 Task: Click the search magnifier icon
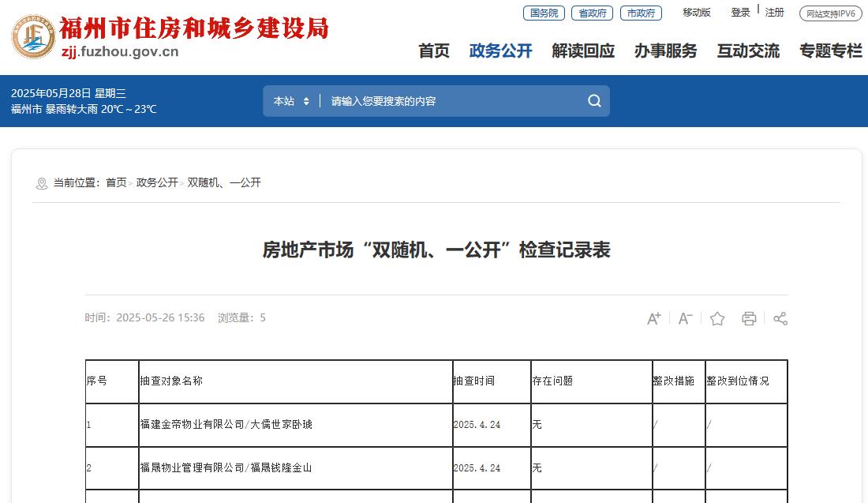[x=594, y=101]
